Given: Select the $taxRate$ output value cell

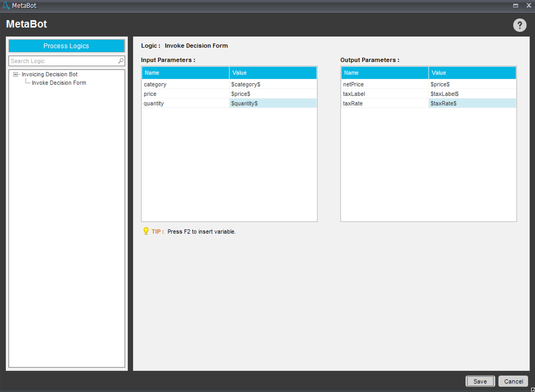Looking at the screenshot, I should tap(472, 103).
